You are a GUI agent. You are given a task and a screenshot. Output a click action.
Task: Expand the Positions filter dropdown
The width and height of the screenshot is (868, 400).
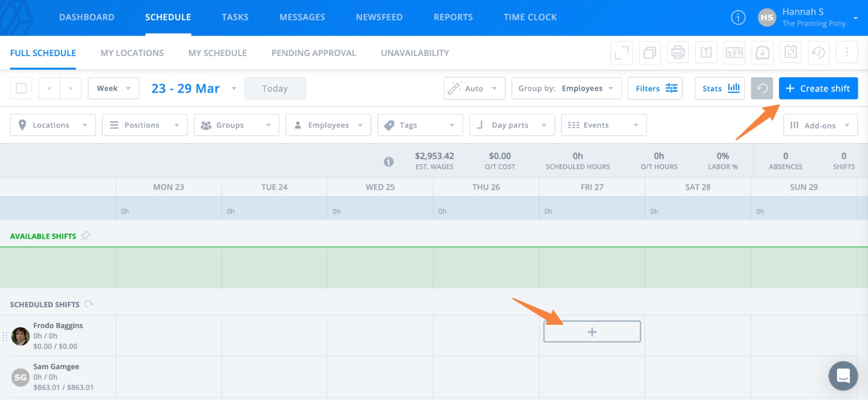144,125
